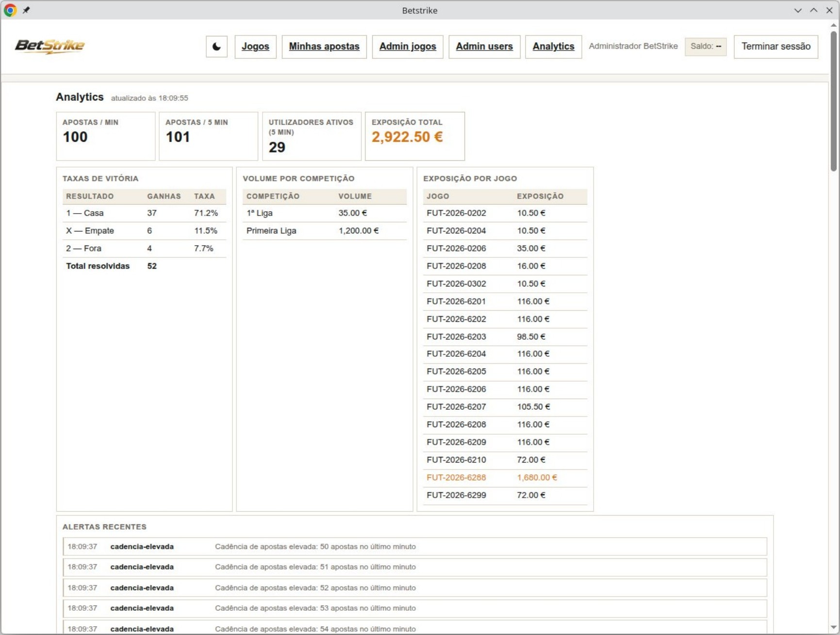Click the FUT-2026-0302 game row

coord(505,284)
